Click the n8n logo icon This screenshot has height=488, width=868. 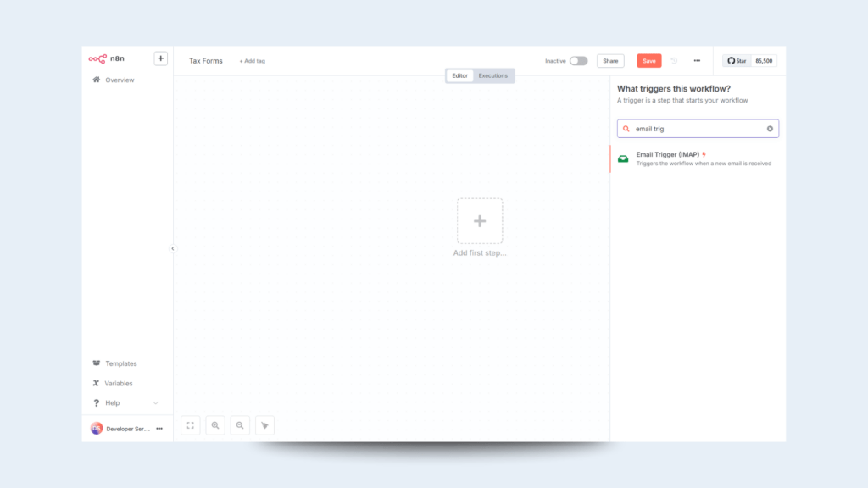coord(97,59)
